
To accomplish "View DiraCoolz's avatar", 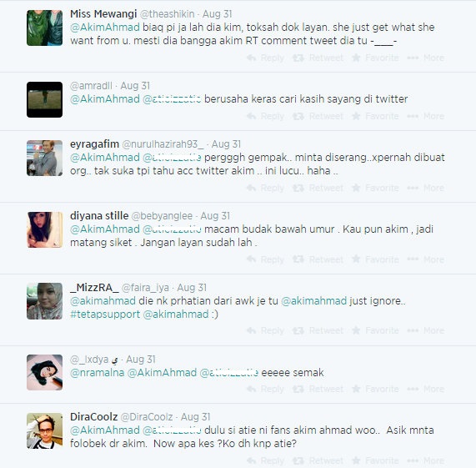I will (x=45, y=430).
